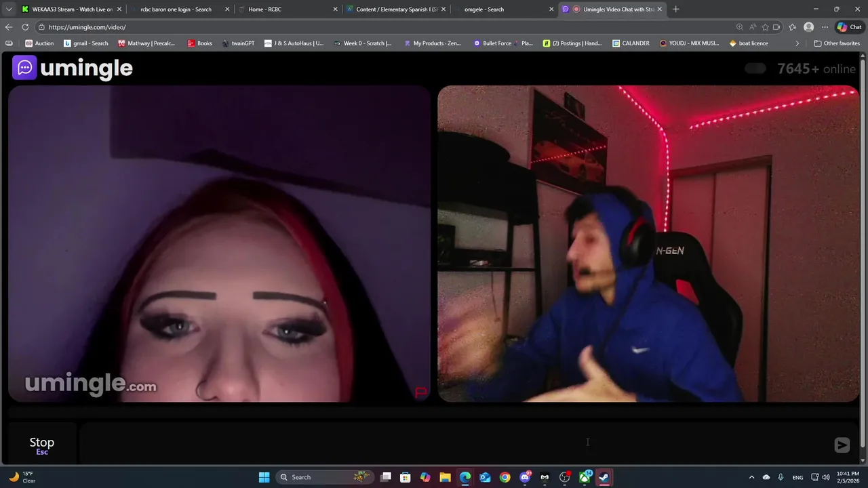The height and width of the screenshot is (488, 868).
Task: Open the My Products - Zen bookmark
Action: click(x=432, y=43)
